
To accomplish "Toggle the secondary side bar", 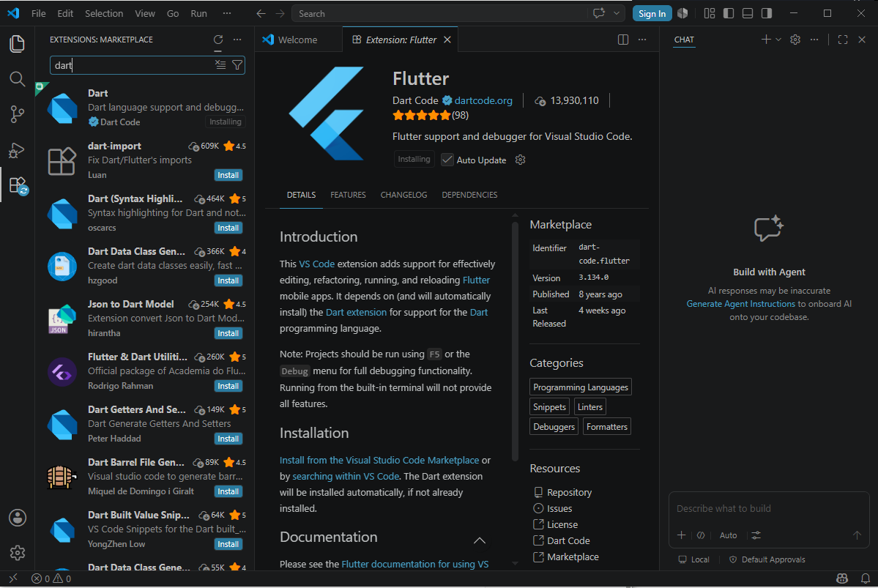I will [767, 13].
